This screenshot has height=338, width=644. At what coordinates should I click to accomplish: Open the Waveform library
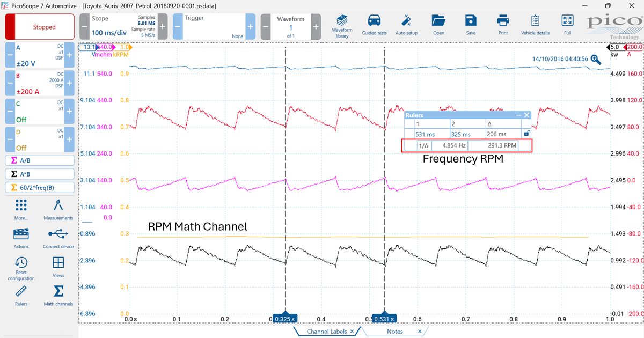(342, 25)
